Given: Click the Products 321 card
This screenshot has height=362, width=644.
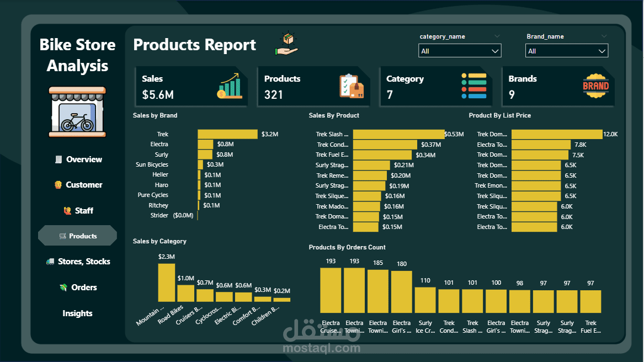Looking at the screenshot, I should [x=314, y=86].
